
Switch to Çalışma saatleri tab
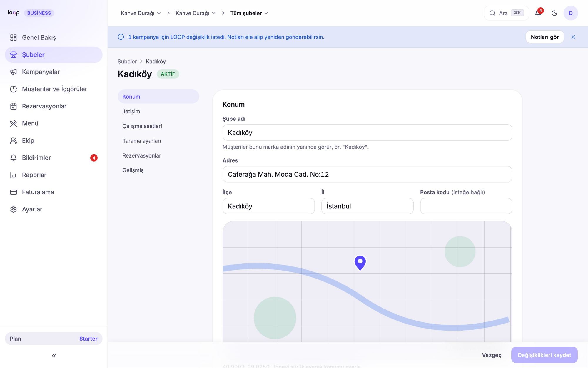click(x=158, y=126)
